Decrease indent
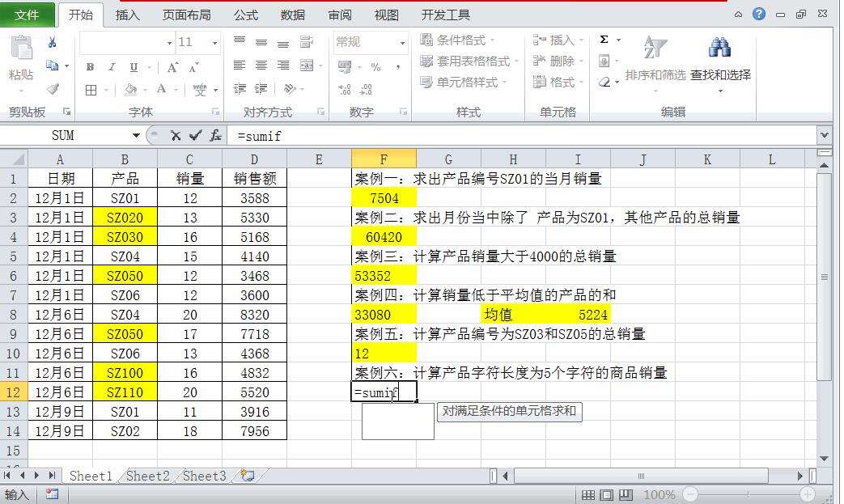 [x=240, y=89]
